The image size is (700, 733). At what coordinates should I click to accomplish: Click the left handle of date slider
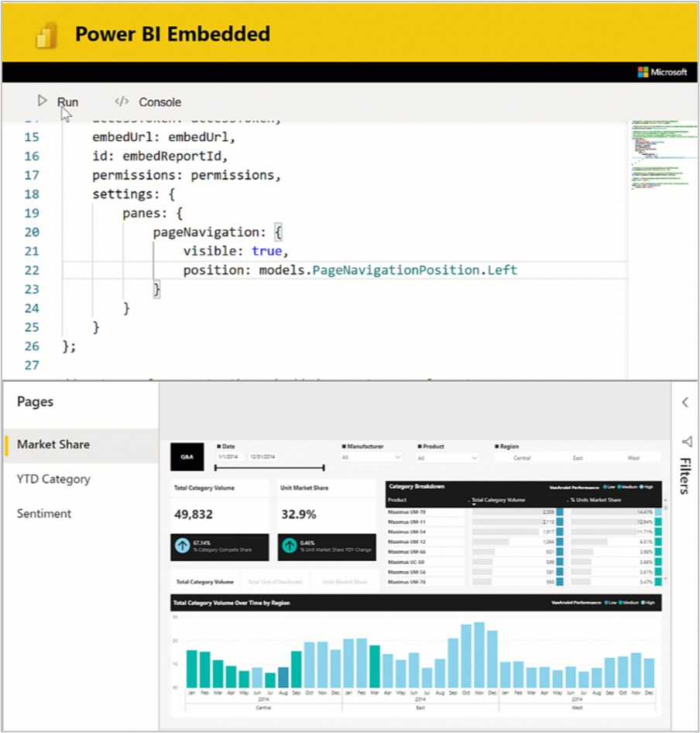[x=215, y=467]
